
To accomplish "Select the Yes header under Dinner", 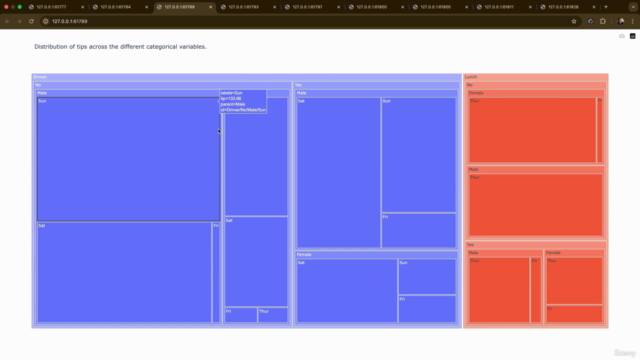I will click(376, 85).
